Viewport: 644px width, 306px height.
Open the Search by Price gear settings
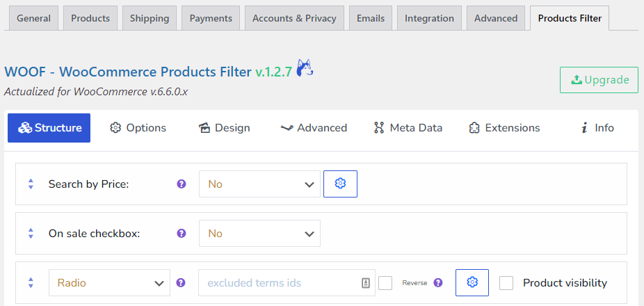pyautogui.click(x=340, y=184)
